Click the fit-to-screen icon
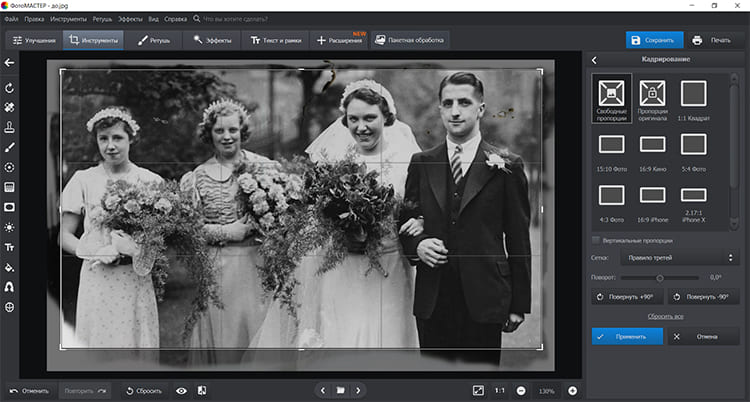This screenshot has height=402, width=750. [478, 390]
